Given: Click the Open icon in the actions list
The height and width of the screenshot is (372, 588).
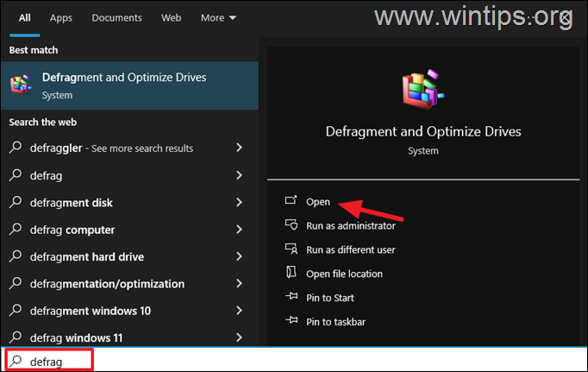Looking at the screenshot, I should [x=291, y=201].
